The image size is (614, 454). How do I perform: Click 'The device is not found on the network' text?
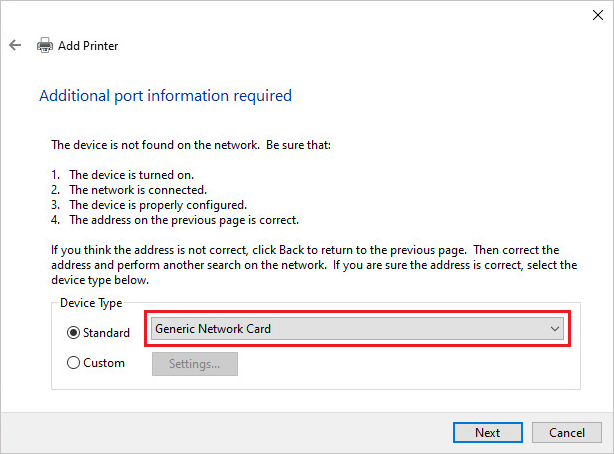pyautogui.click(x=155, y=145)
